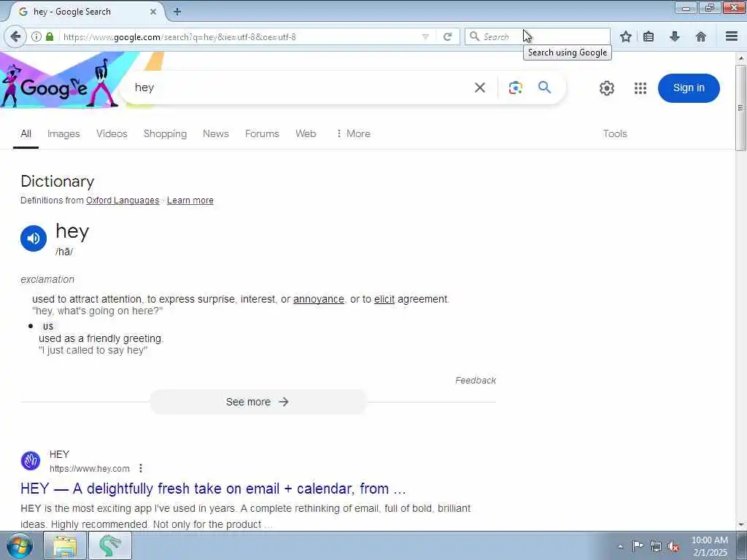Image resolution: width=747 pixels, height=560 pixels.
Task: Follow the underlined 'elicit' word link
Action: (x=384, y=299)
